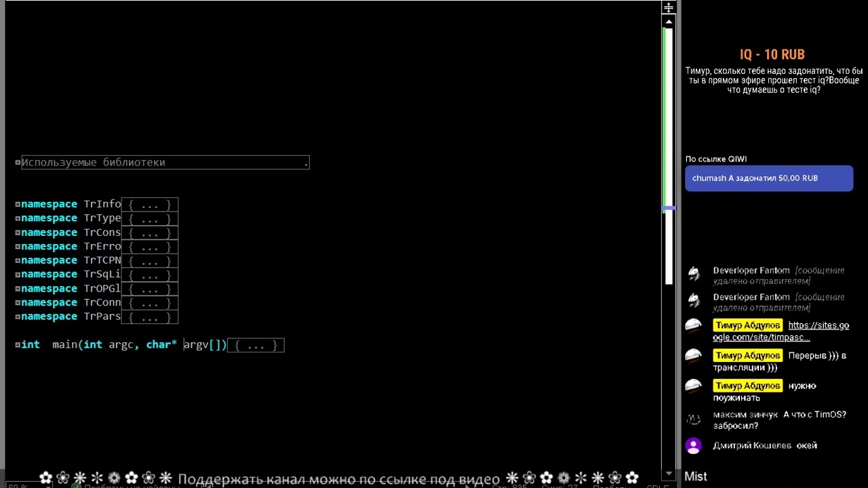Click Тимур Абдулов's avatar beside the sites.google link
This screenshot has height=488, width=868.
[x=693, y=326]
